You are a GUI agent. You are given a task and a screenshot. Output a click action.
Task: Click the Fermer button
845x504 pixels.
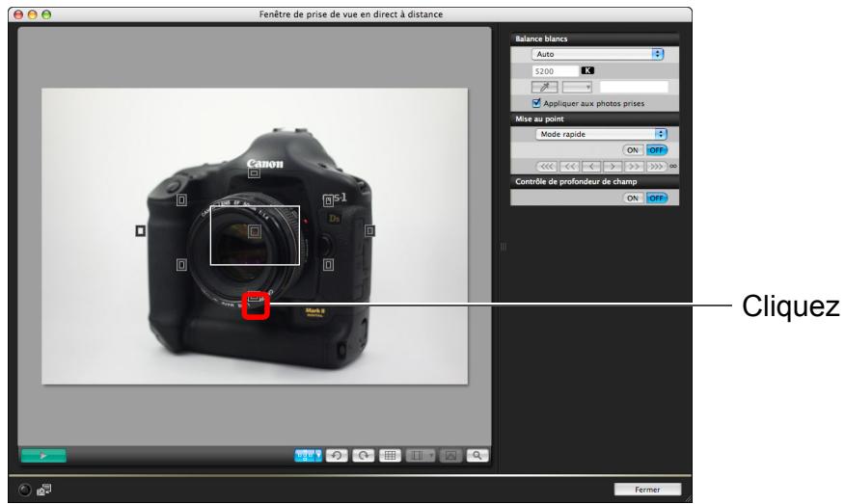click(x=647, y=490)
